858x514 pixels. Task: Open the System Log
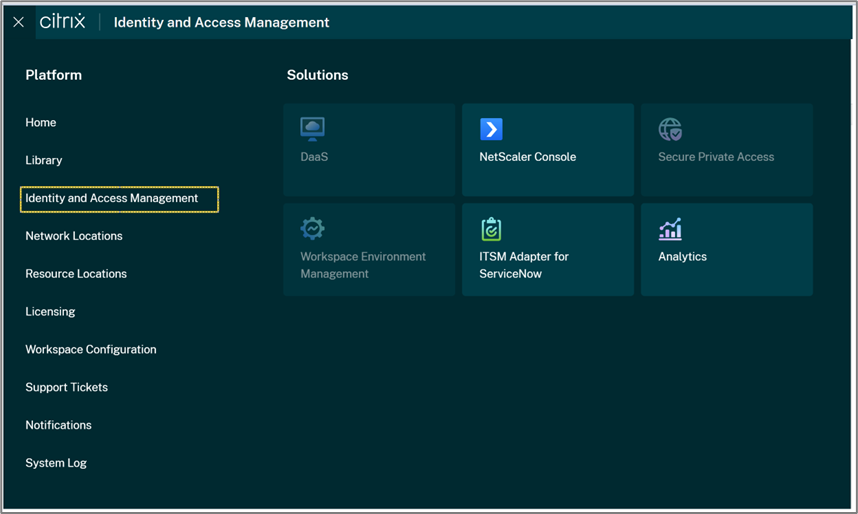[x=56, y=463]
